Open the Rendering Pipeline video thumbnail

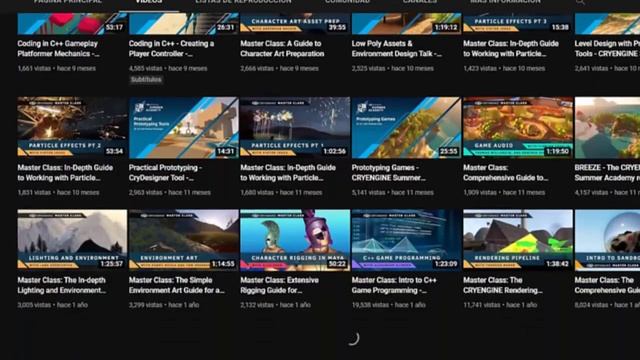point(518,240)
